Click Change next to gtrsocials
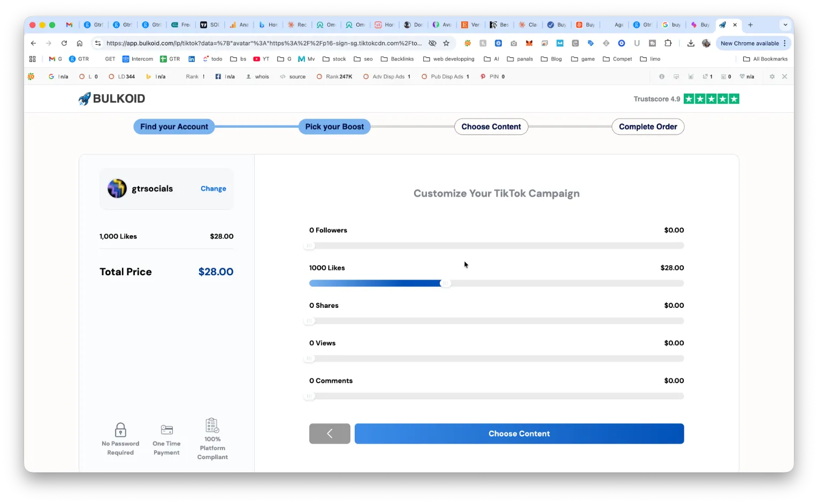The image size is (818, 504). point(213,188)
